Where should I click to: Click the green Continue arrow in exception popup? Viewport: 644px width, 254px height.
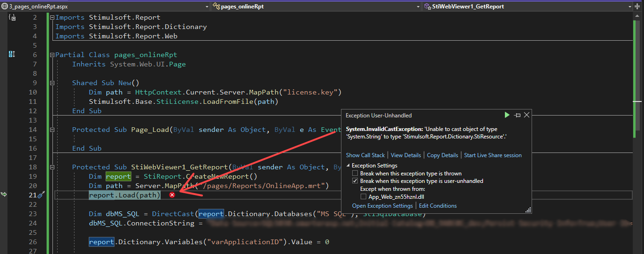click(507, 115)
